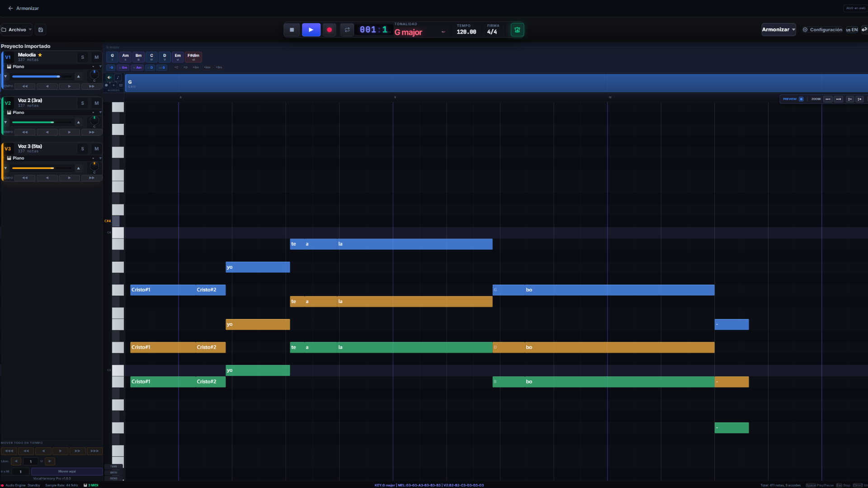Click the green metronome icon beside Firma

pos(517,30)
